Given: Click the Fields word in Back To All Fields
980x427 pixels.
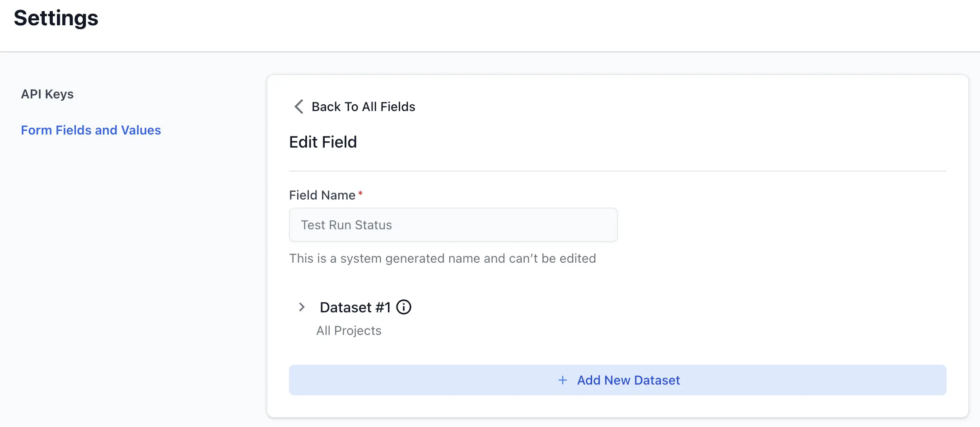Looking at the screenshot, I should tap(397, 107).
